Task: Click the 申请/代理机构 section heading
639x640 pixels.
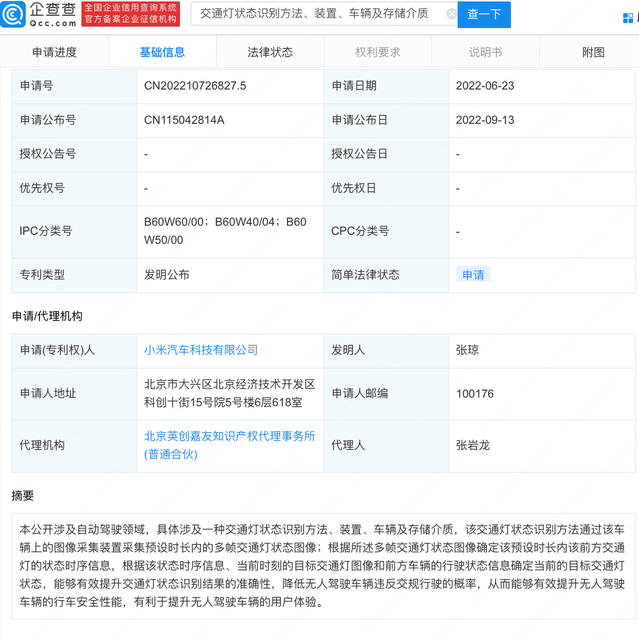Action: (x=47, y=316)
